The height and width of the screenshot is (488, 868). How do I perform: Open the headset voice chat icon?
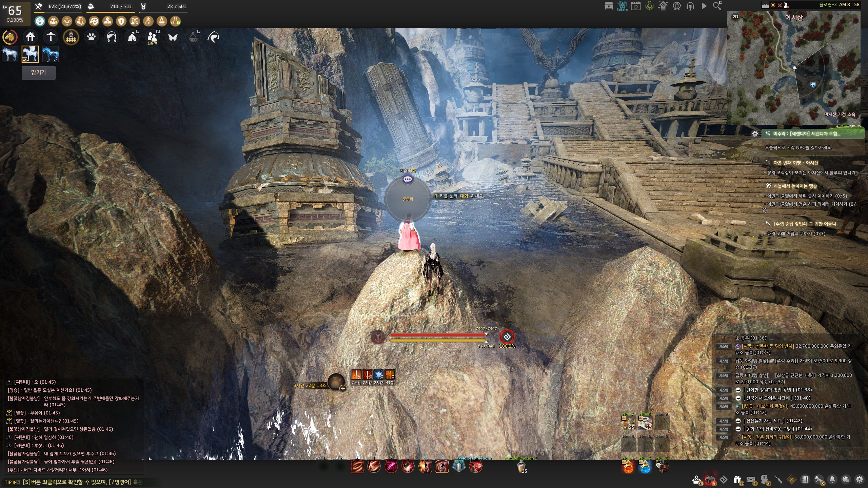690,6
